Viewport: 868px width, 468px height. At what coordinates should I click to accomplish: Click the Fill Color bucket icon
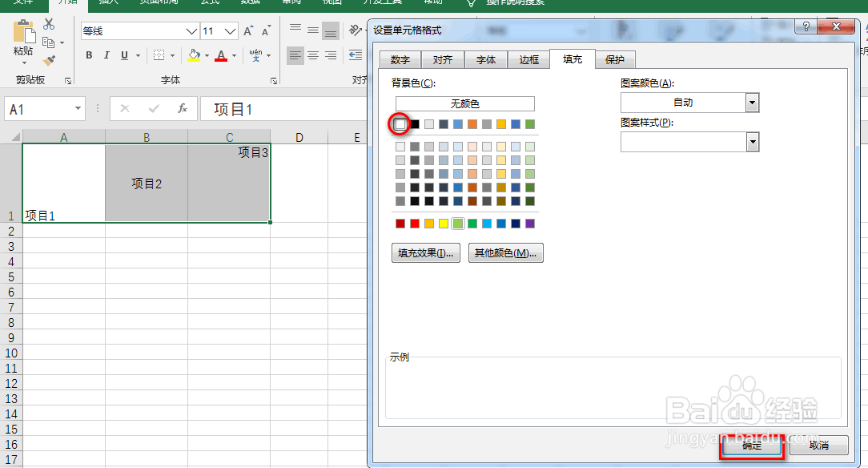click(194, 54)
